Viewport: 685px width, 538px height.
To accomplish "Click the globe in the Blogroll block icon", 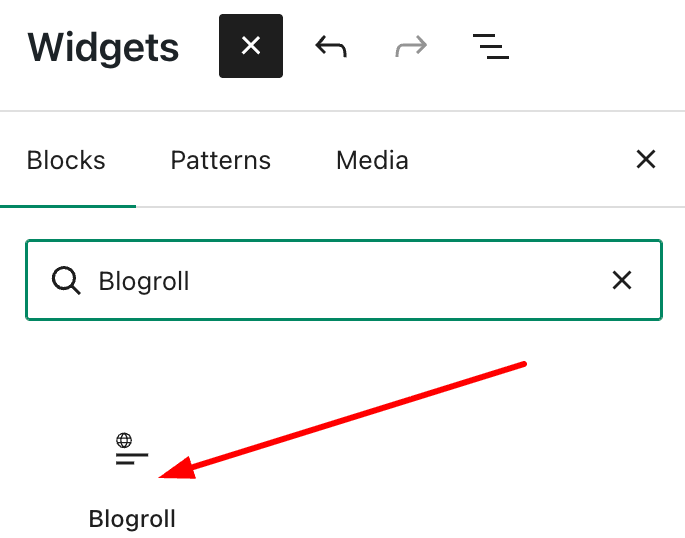I will point(124,440).
